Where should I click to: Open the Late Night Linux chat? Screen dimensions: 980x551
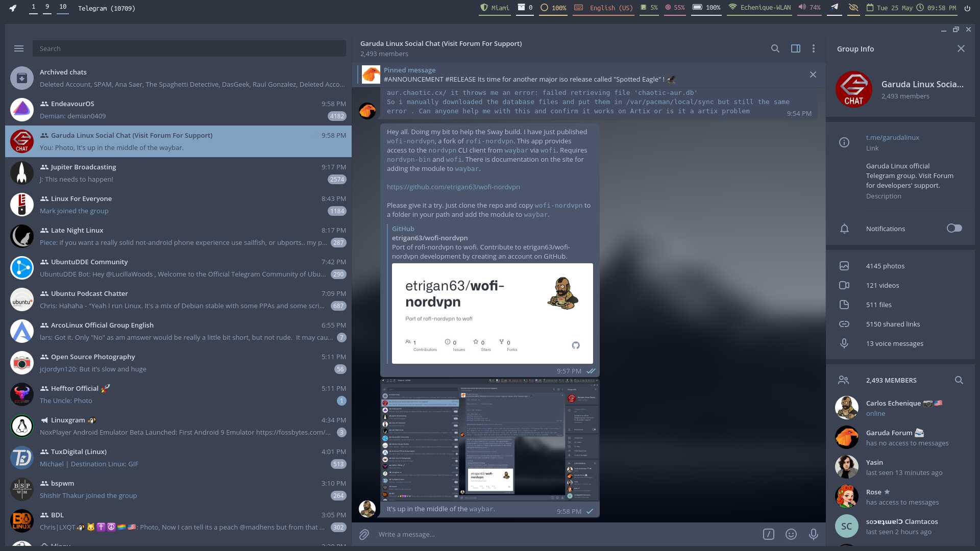click(178, 236)
